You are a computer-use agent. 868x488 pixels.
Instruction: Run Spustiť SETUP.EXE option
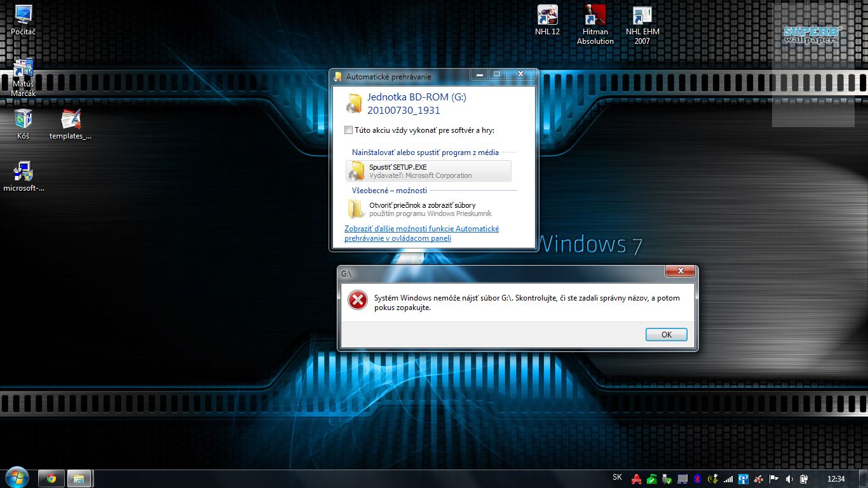pos(428,171)
